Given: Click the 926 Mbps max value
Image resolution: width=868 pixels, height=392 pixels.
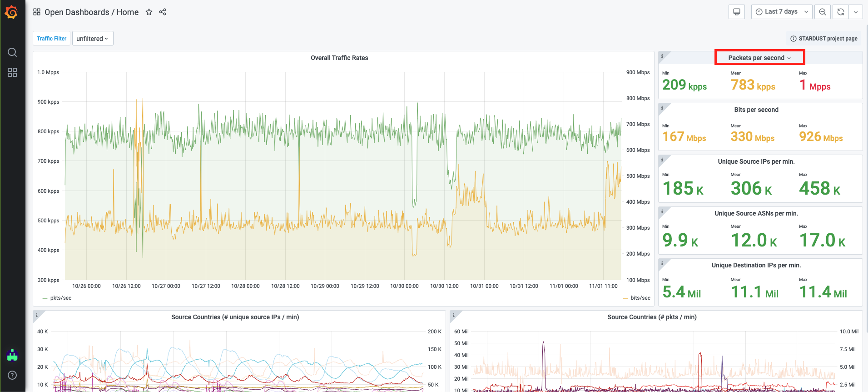Looking at the screenshot, I should point(821,136).
